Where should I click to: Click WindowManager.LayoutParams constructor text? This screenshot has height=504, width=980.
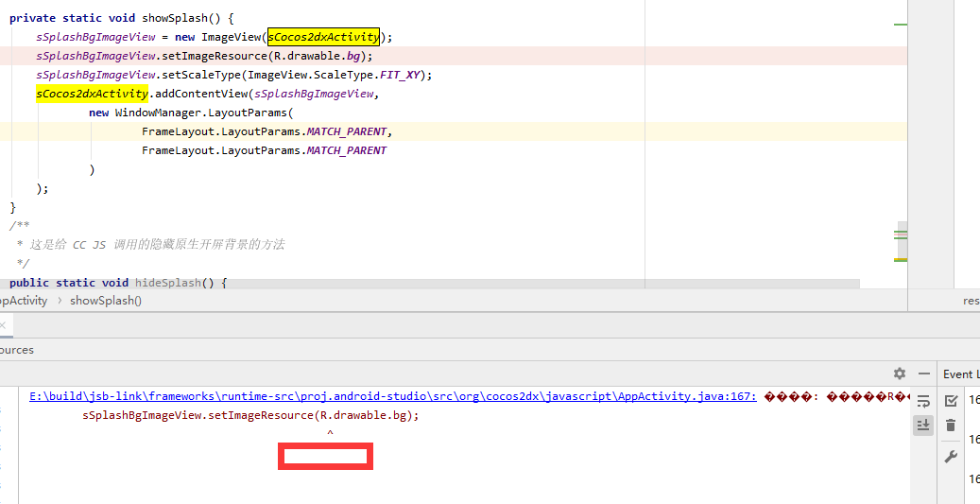(x=200, y=113)
